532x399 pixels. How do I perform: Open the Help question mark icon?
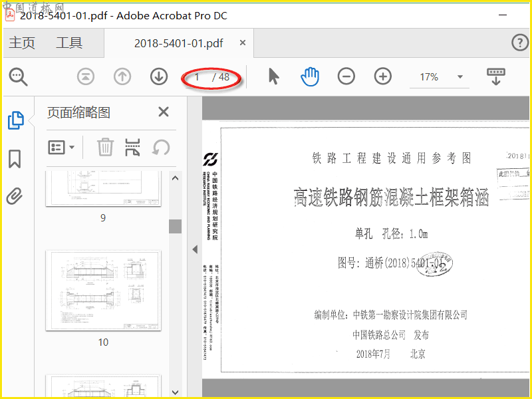click(x=520, y=43)
